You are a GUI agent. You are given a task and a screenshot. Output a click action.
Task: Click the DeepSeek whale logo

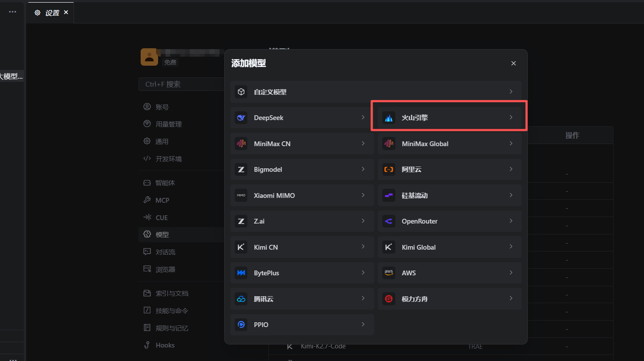pos(241,118)
